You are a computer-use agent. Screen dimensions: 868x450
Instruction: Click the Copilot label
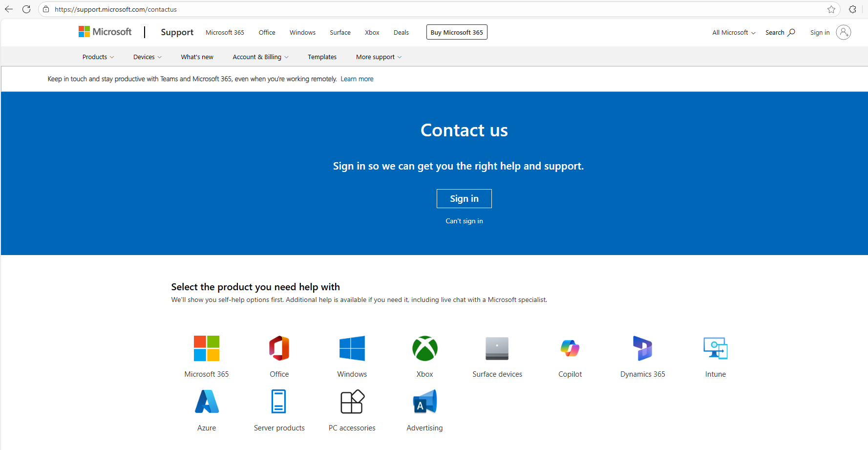coord(570,374)
